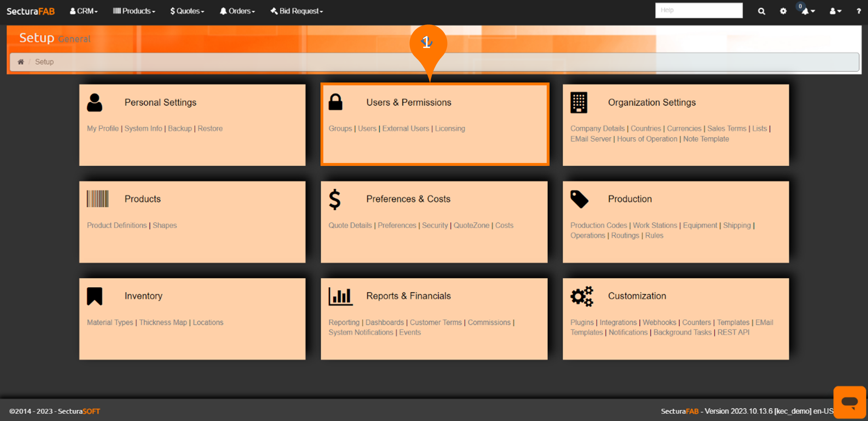Viewport: 868px width, 421px height.
Task: Open the Bid Request menu
Action: coord(297,11)
